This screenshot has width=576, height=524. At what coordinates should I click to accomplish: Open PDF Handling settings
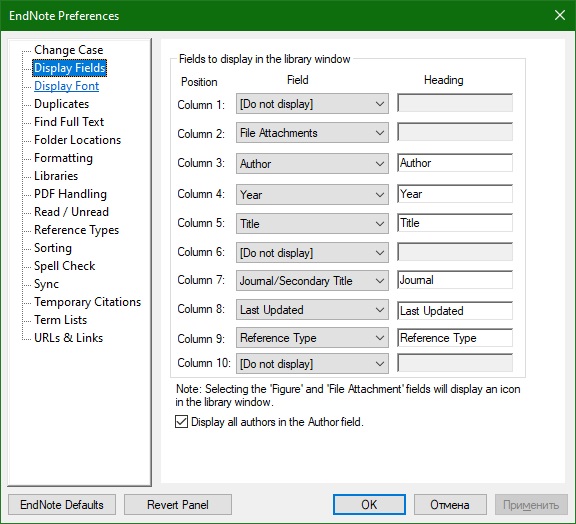click(70, 194)
